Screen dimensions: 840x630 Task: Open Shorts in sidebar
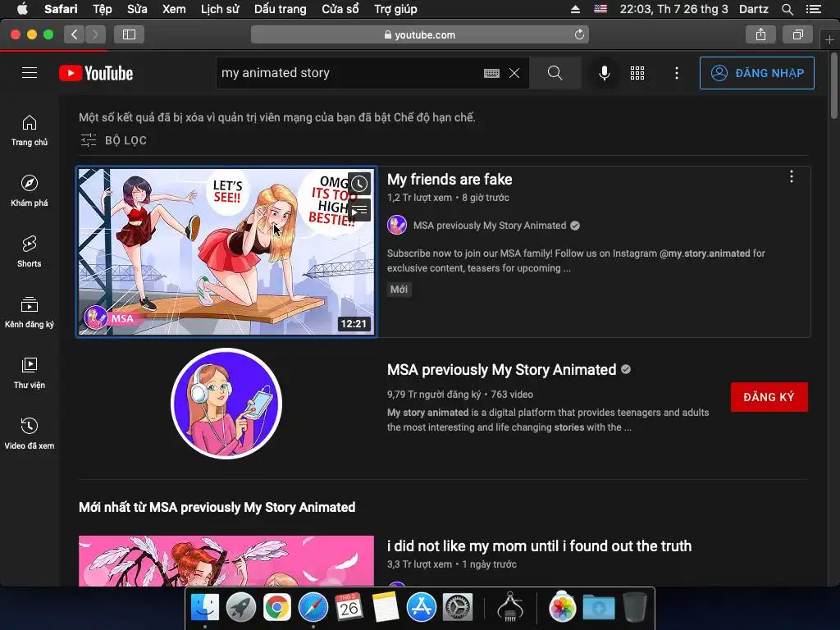(x=30, y=251)
